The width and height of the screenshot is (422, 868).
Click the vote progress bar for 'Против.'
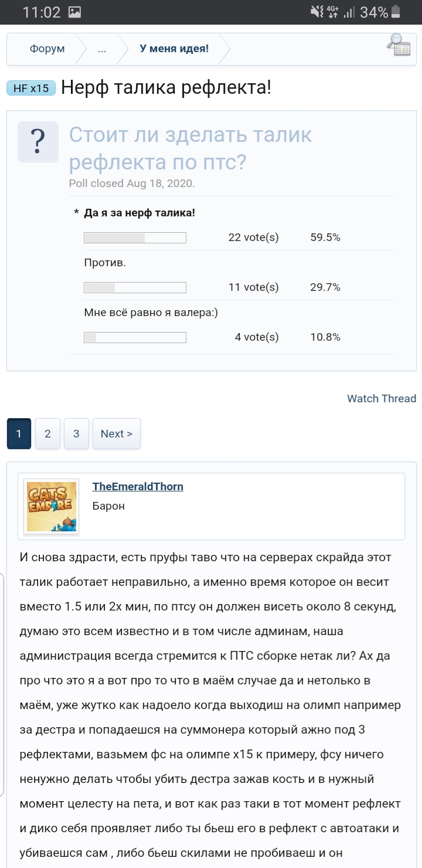pyautogui.click(x=136, y=287)
